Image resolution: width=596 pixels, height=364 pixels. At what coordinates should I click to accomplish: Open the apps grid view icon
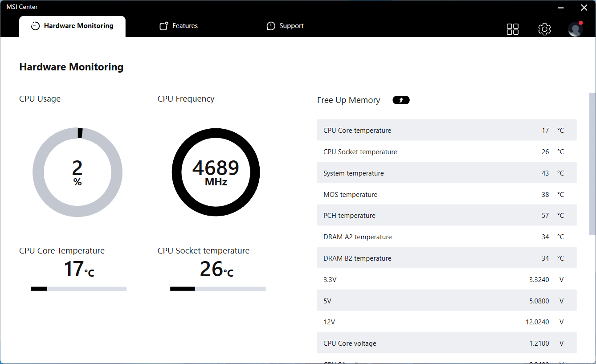tap(513, 29)
